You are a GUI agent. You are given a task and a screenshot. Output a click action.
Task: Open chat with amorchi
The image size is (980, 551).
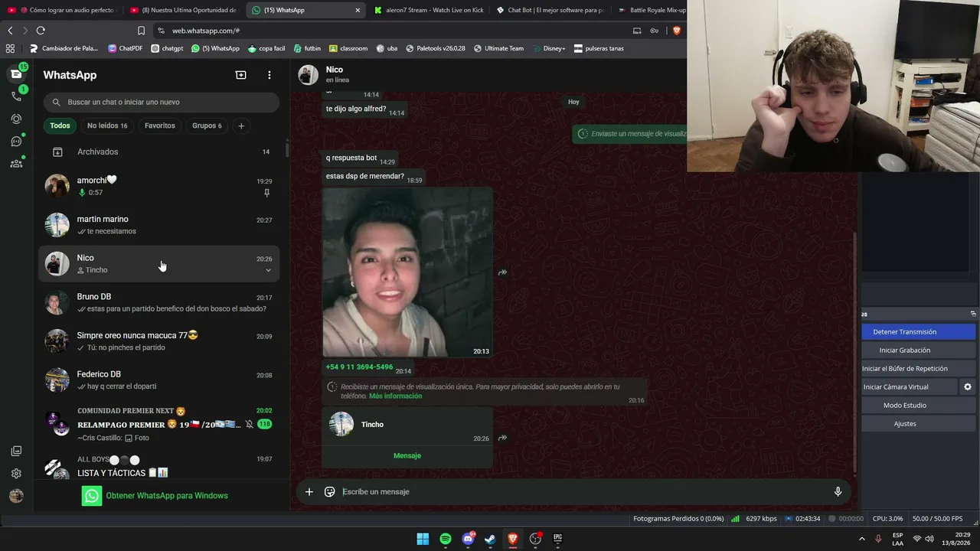pos(159,186)
